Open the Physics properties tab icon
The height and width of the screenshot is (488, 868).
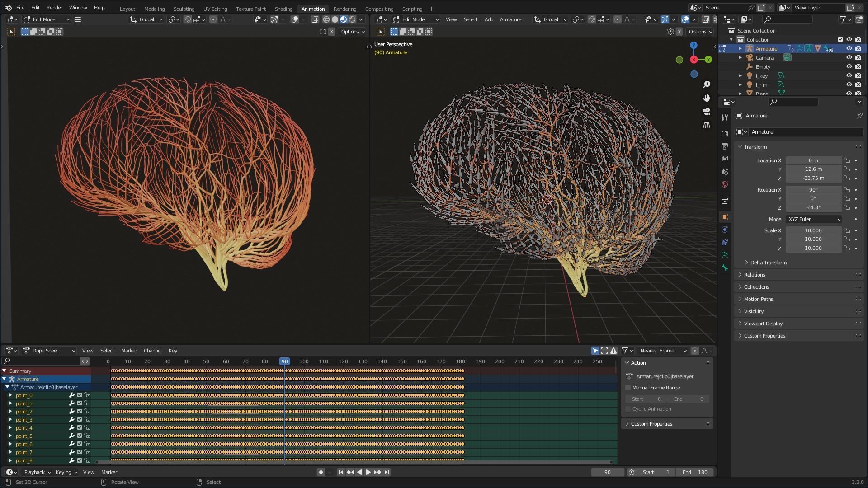point(725,230)
